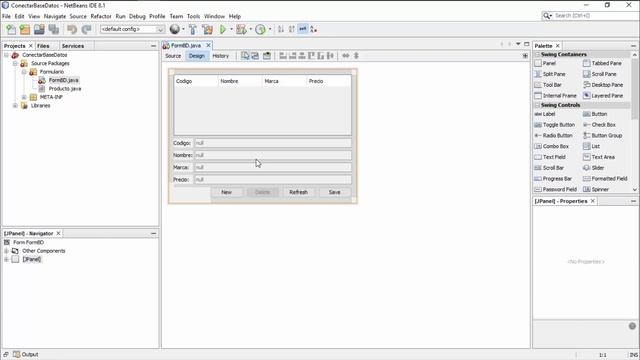Click the New Project toolbar icon
This screenshot has width=640, height=360.
[x=25, y=29]
